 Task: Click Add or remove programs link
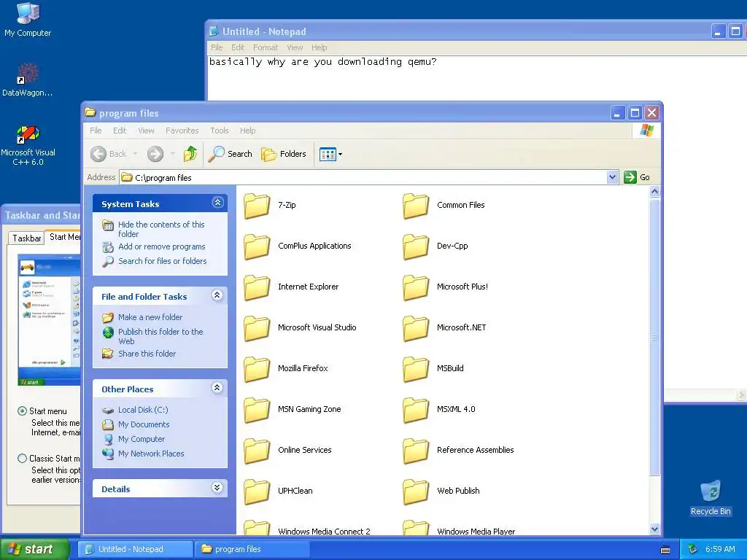click(x=161, y=246)
